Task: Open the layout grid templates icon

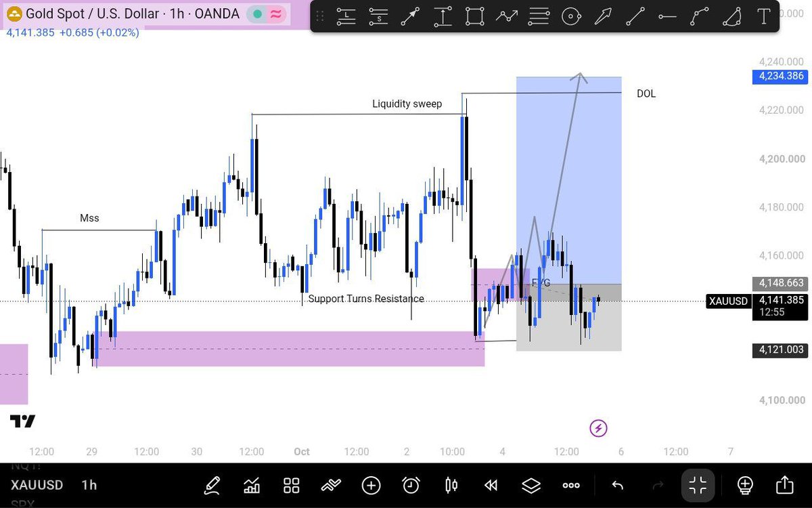Action: coord(292,485)
